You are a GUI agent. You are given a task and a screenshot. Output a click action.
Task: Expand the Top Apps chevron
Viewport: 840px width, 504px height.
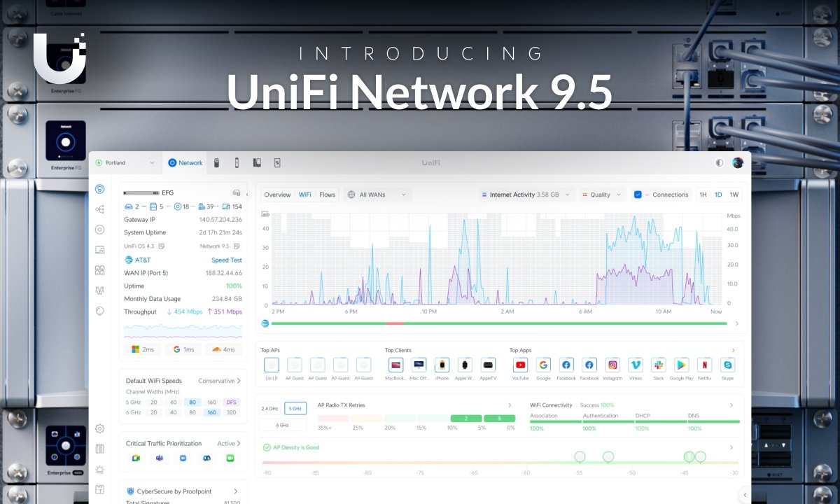[x=733, y=350]
